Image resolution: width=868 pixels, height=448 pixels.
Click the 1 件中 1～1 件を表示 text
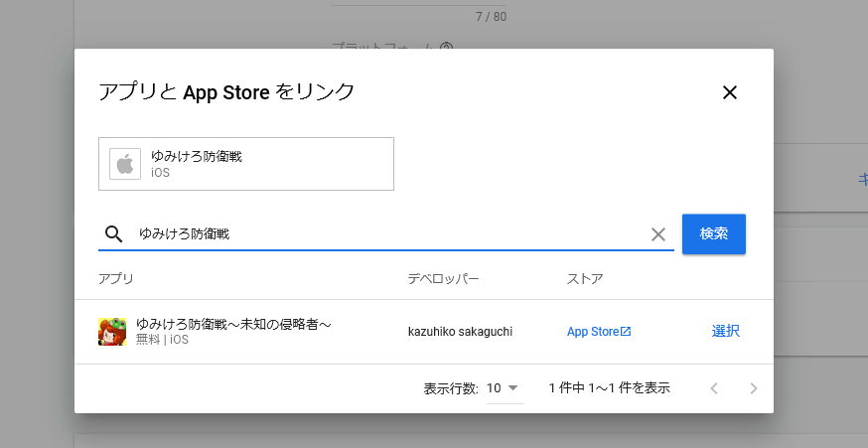(x=610, y=388)
